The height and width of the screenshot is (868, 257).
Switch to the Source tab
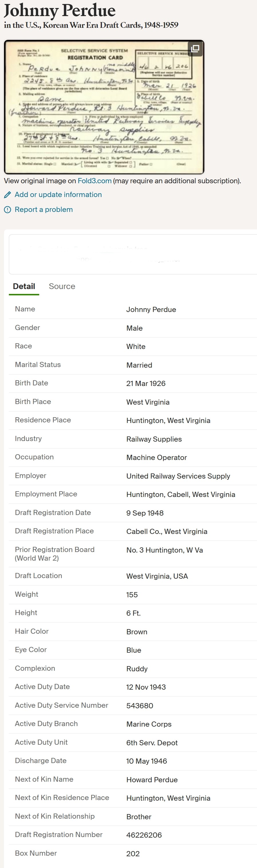click(62, 286)
